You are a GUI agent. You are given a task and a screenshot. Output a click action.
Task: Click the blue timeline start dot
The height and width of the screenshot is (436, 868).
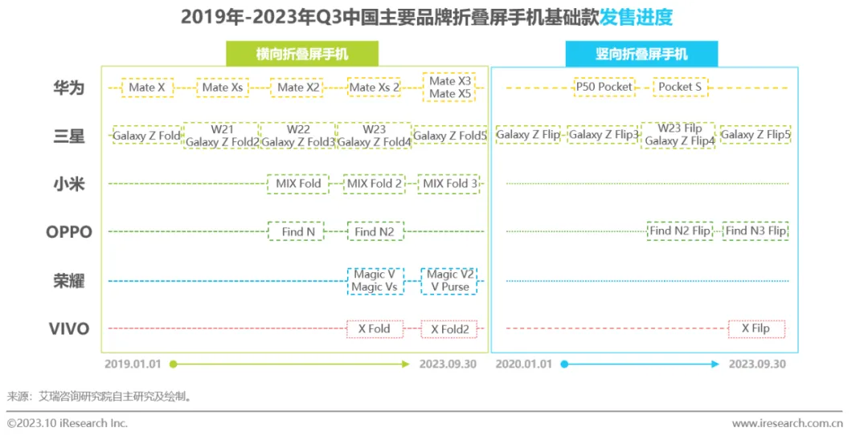(x=564, y=364)
